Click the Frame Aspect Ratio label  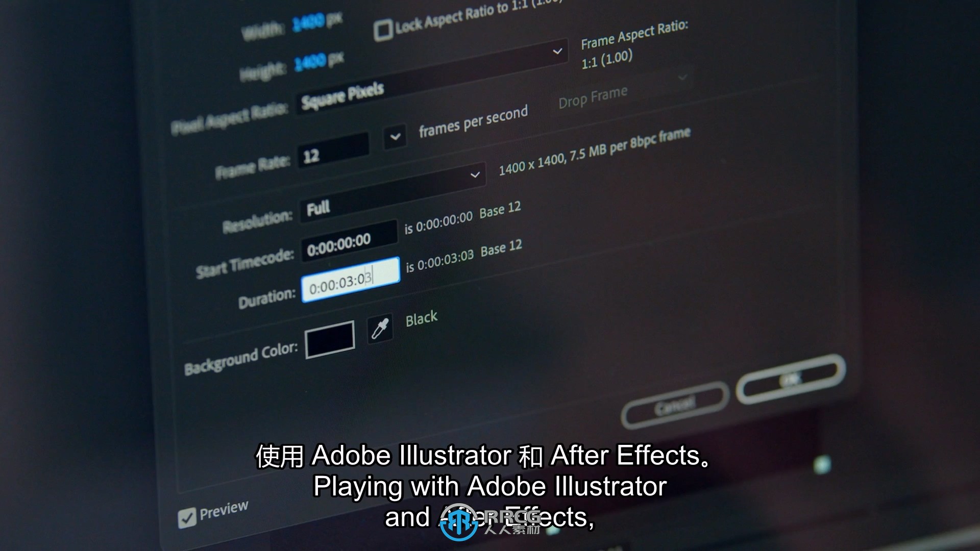[634, 35]
